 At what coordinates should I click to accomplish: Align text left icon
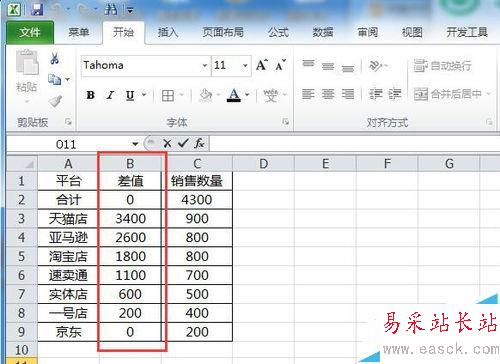pos(308,94)
